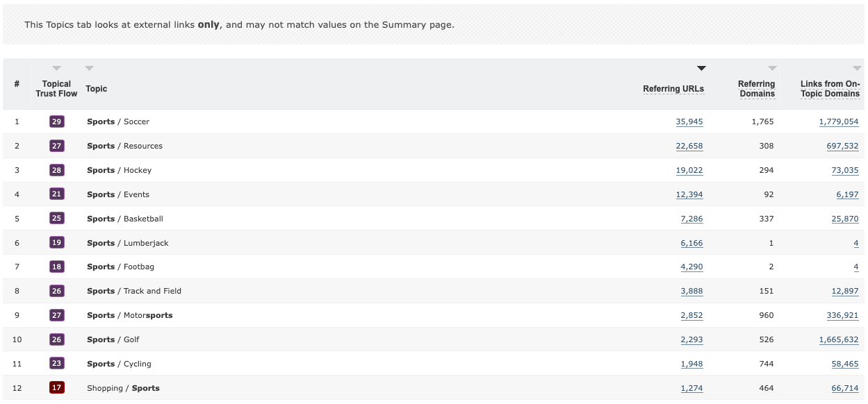Image resolution: width=868 pixels, height=404 pixels.
Task: Click the sort triangle above the Topic column
Action: click(x=89, y=67)
